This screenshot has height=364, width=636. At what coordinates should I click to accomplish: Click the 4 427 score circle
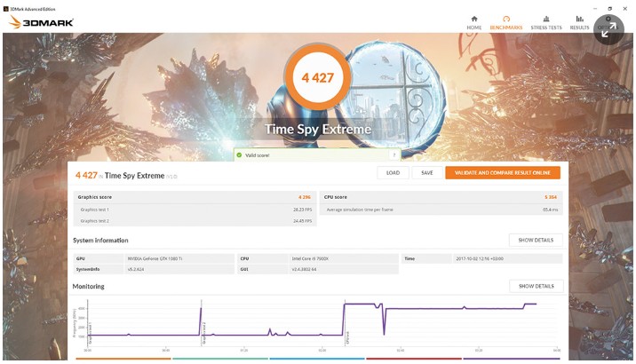(x=318, y=77)
